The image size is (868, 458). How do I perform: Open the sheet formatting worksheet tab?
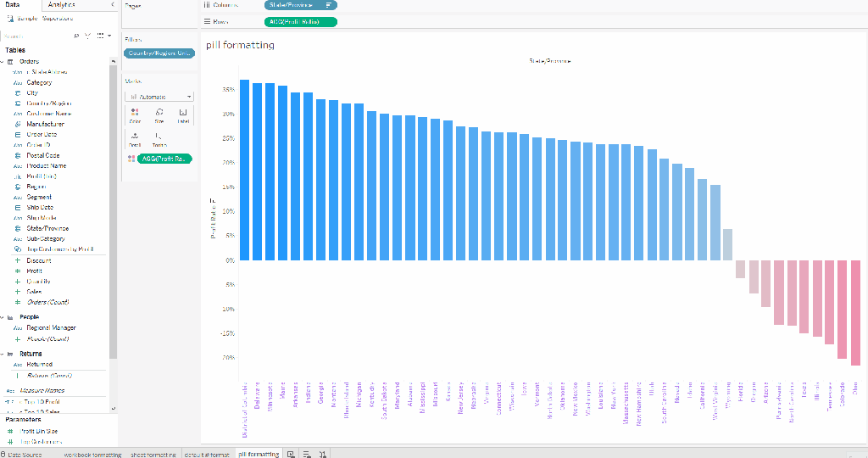[153, 454]
